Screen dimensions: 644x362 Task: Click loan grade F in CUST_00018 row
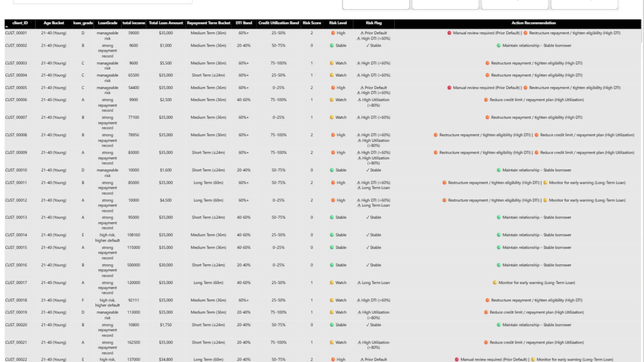click(x=83, y=300)
